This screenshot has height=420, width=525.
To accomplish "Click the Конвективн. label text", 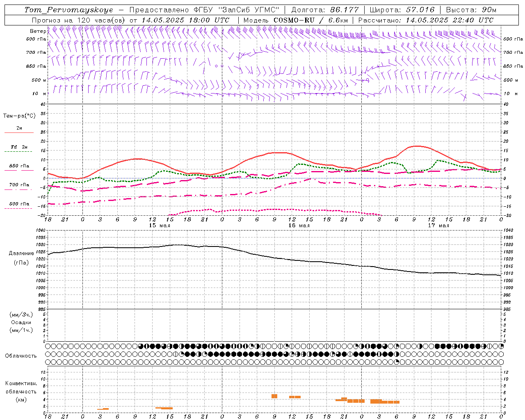I will [21, 383].
